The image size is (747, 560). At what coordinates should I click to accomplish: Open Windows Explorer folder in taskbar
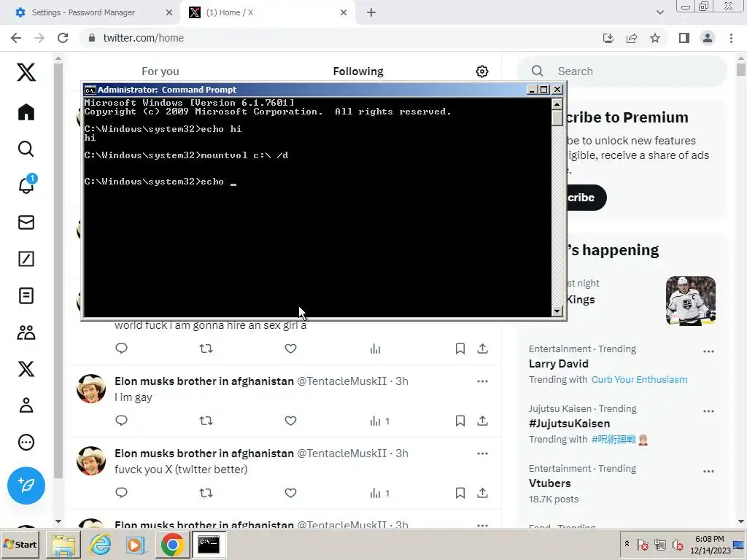point(63,544)
